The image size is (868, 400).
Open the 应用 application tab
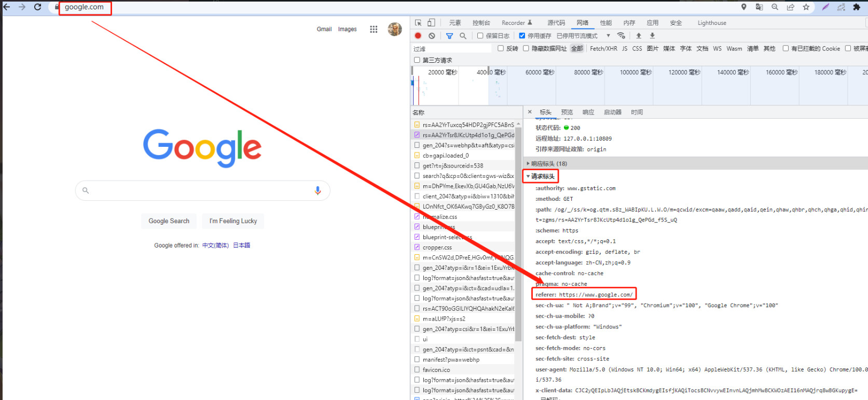(x=653, y=23)
